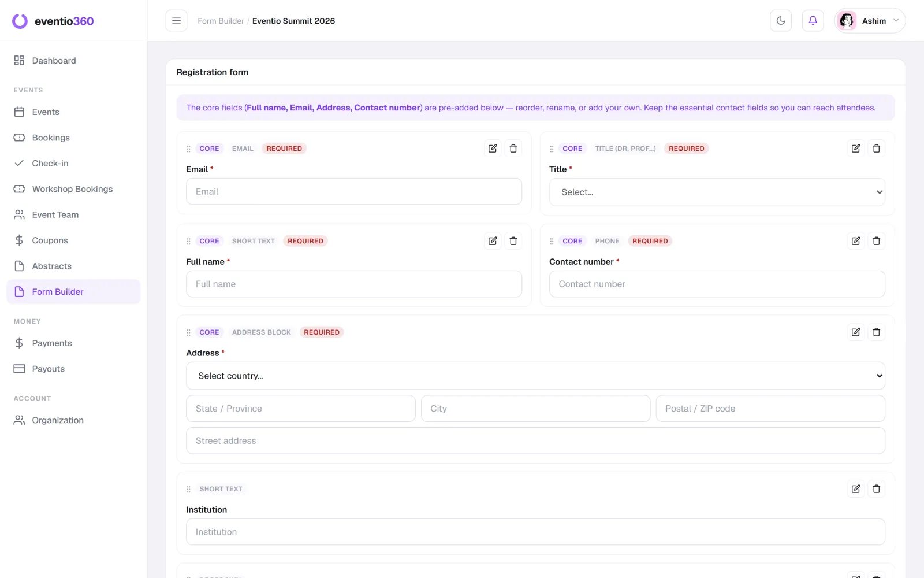Viewport: 924px width, 578px height.
Task: Open Abstracts page
Action: coord(73,266)
